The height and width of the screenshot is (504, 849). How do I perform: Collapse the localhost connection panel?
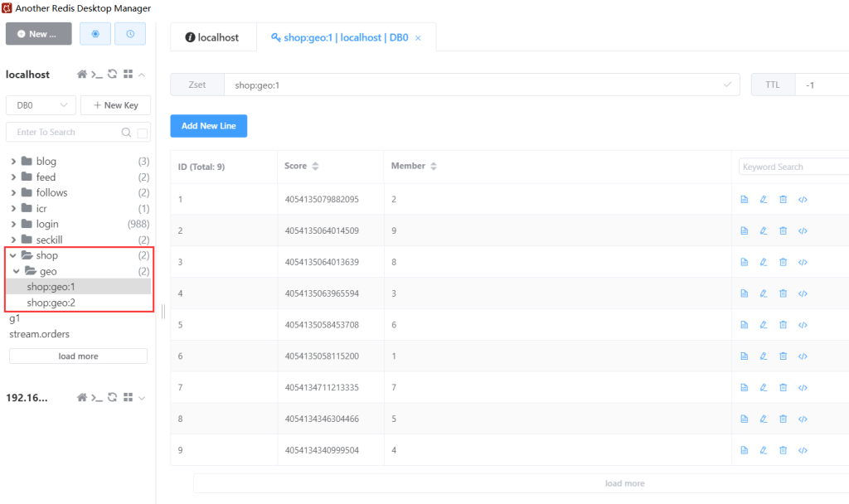[x=143, y=75]
